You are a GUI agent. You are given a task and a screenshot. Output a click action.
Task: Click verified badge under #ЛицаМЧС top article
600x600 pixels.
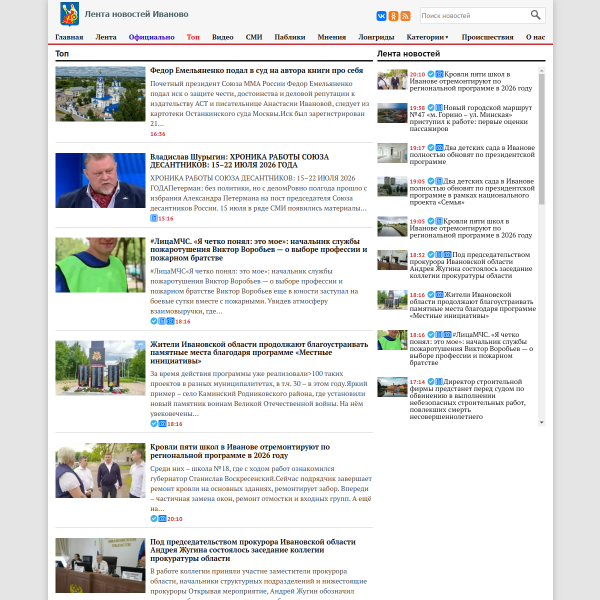pos(154,321)
